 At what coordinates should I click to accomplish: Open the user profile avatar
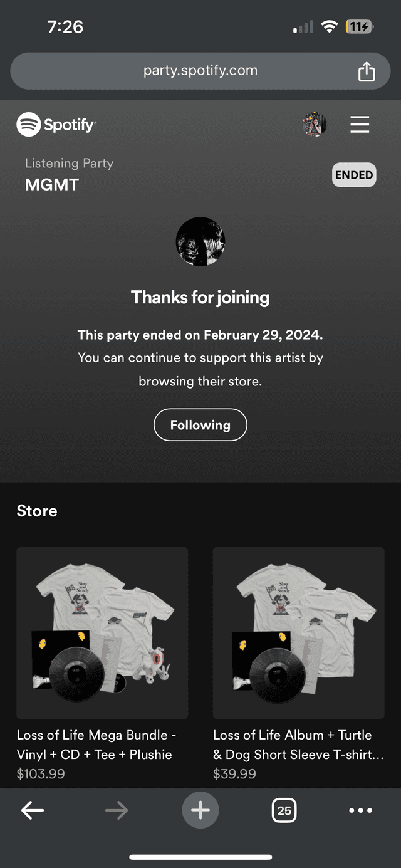[x=315, y=125]
